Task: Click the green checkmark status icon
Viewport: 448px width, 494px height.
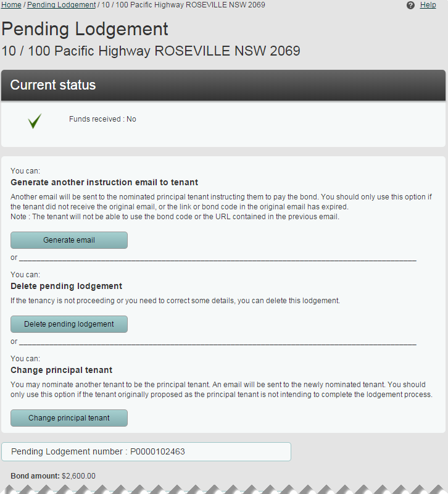Action: (35, 121)
